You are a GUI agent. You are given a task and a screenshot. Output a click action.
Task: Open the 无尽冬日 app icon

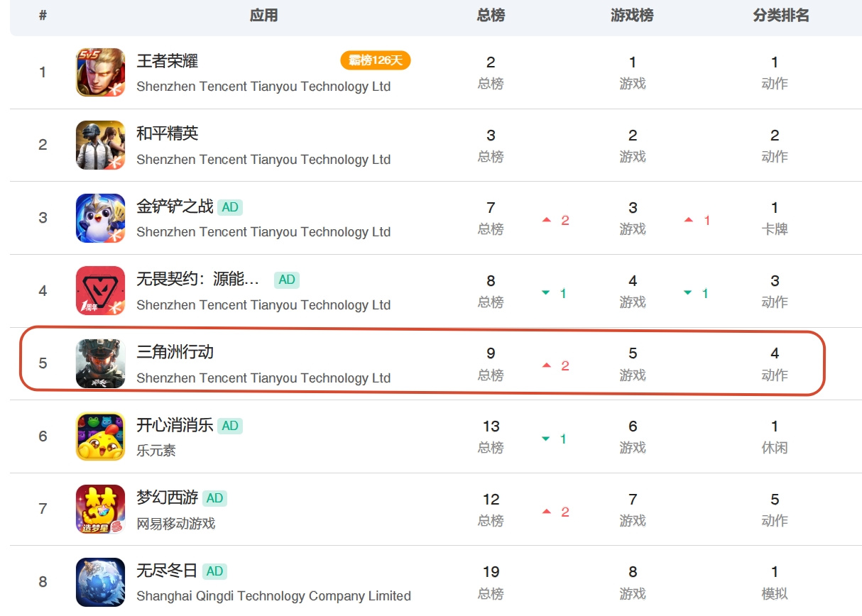click(x=100, y=582)
